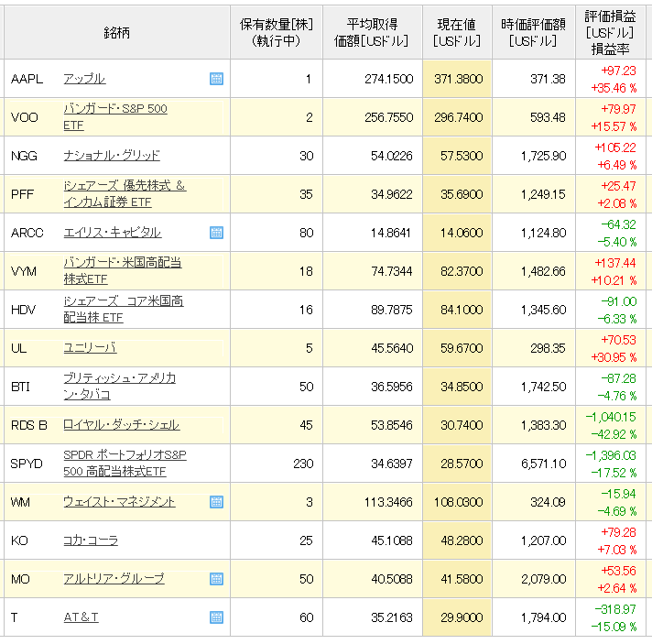Select the current price 29.9000

(462, 617)
